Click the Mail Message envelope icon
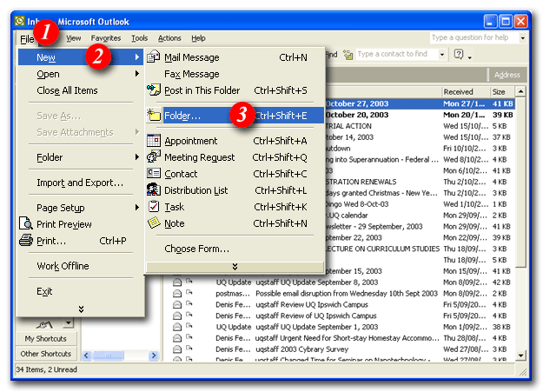The image size is (543, 392). (153, 58)
